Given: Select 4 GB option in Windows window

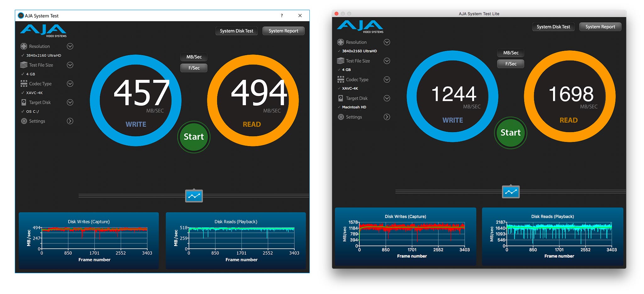Looking at the screenshot, I should click(31, 74).
